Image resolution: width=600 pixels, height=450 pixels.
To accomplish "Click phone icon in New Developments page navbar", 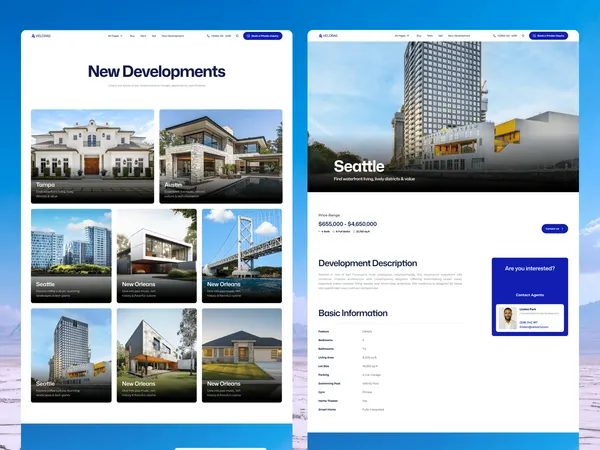I will (x=208, y=36).
